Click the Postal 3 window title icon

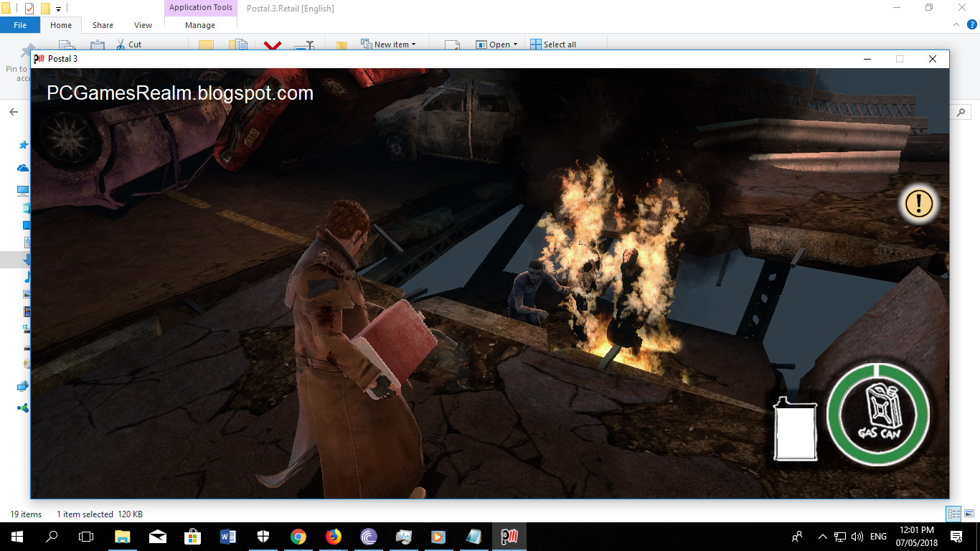tap(40, 59)
